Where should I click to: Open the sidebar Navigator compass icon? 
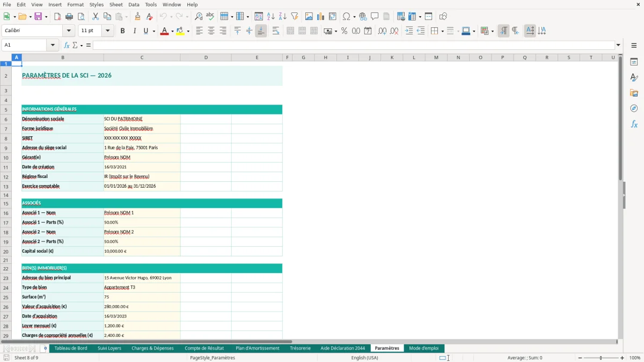634,108
